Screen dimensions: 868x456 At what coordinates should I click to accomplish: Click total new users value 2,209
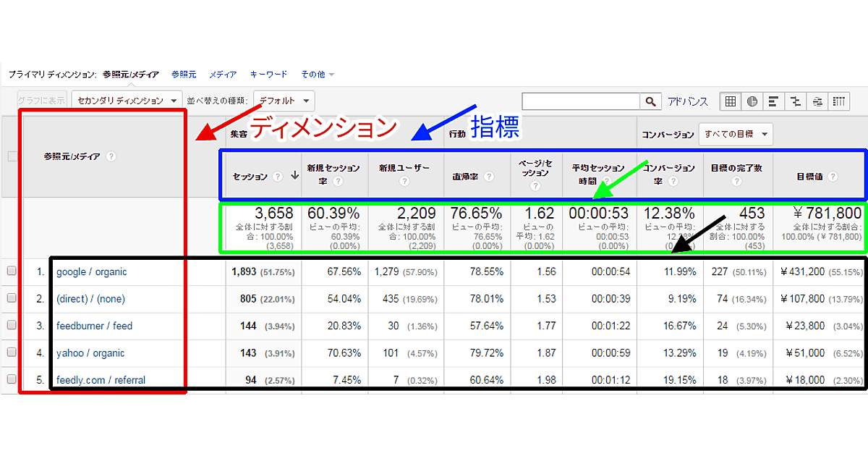pos(415,214)
